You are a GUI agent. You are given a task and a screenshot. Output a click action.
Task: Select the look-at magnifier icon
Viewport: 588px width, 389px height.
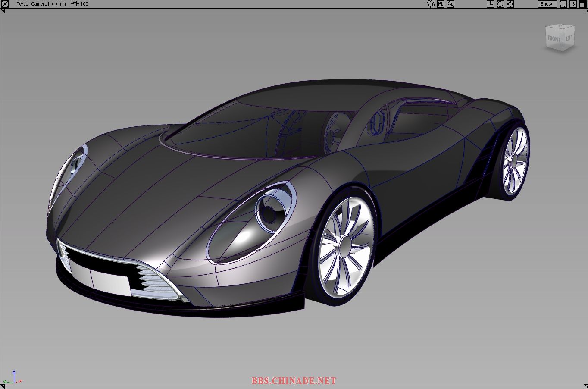coord(450,4)
